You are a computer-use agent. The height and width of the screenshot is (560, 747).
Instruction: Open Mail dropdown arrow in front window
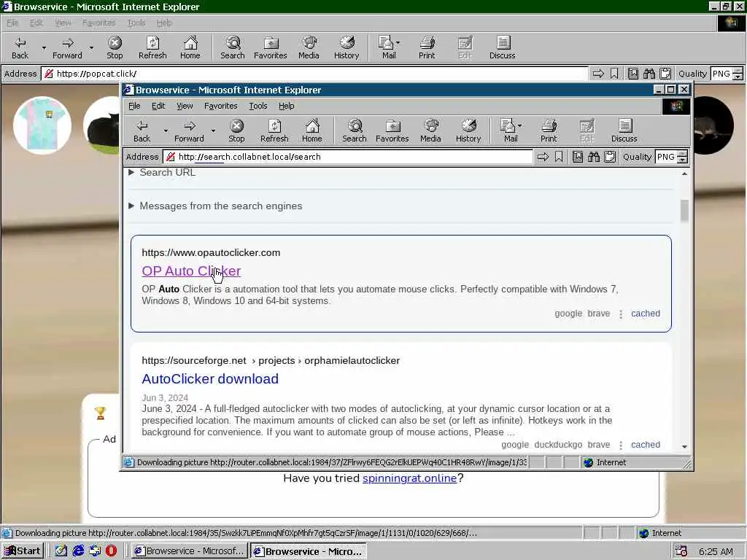coord(519,125)
